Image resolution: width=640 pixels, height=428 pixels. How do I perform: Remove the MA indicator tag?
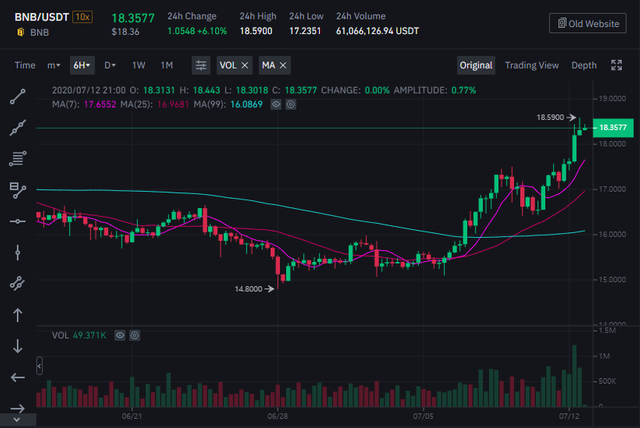click(283, 65)
